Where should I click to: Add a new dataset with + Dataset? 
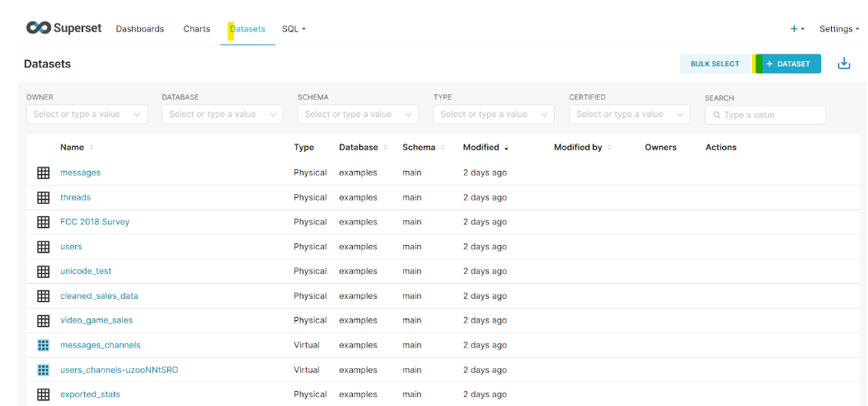(788, 64)
